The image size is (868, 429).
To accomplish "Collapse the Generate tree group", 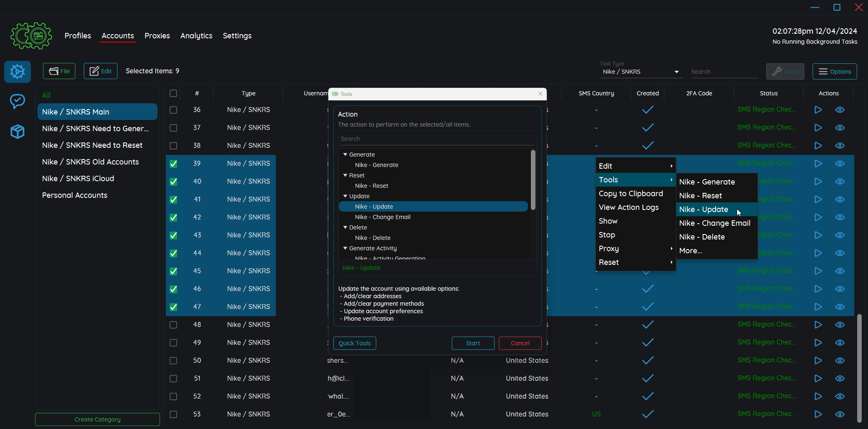I will click(x=345, y=155).
